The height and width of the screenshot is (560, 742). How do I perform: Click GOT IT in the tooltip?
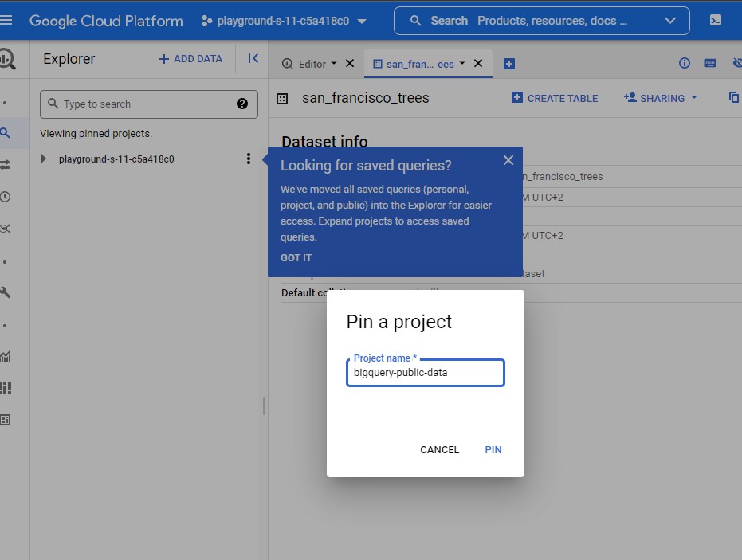(296, 258)
